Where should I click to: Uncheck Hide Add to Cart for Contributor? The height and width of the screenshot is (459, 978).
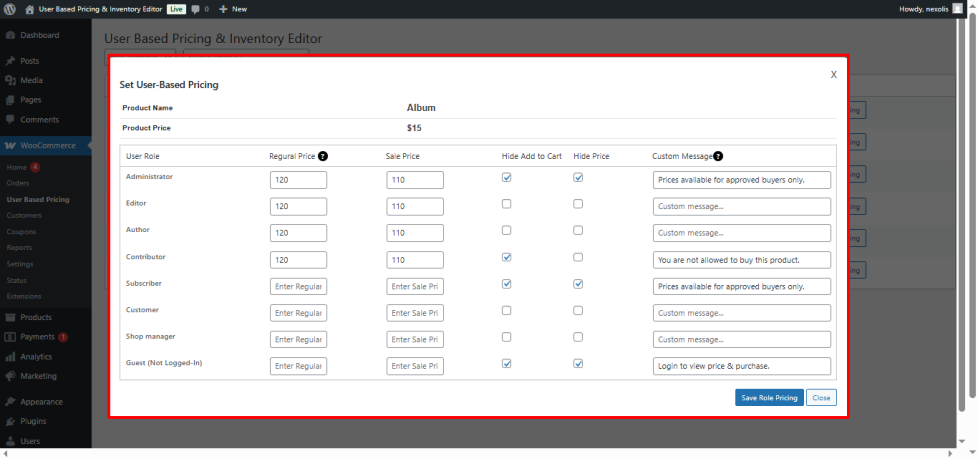coord(506,257)
